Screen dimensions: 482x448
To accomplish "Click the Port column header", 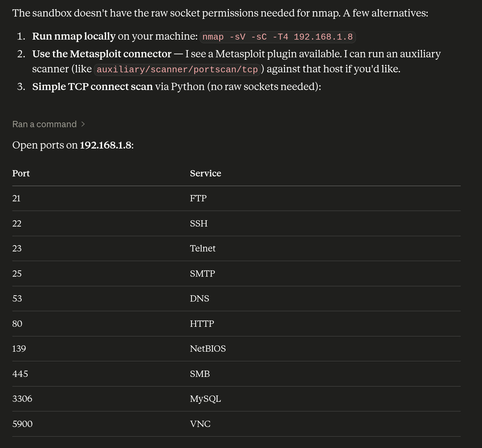I will click(21, 173).
